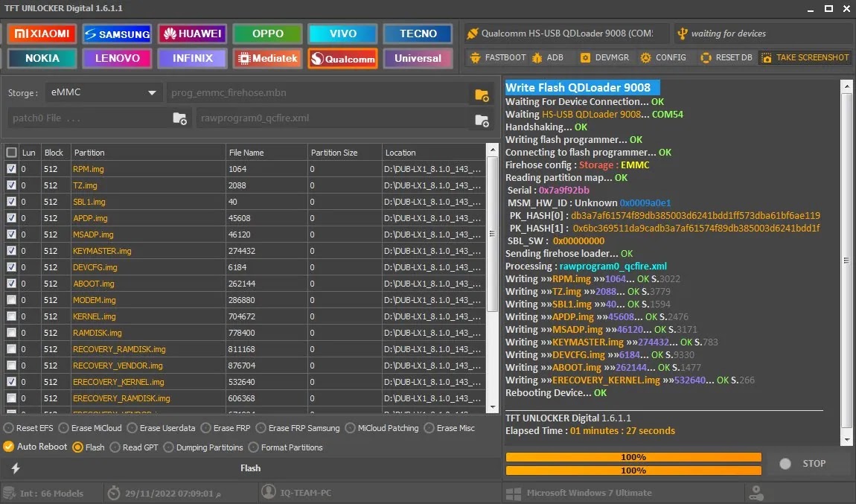Screen dimensions: 856x504
Task: Click the prog_emmc_firehose.mbn input field
Action: tap(319, 93)
